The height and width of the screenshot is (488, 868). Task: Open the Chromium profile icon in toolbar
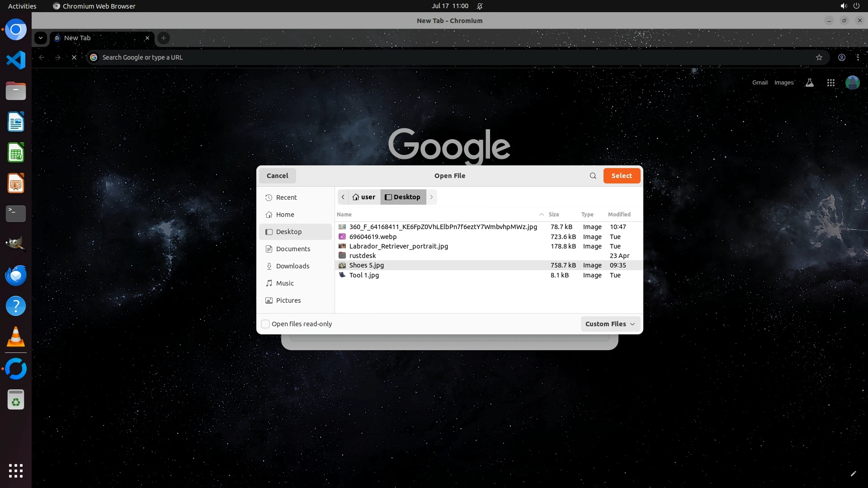841,57
